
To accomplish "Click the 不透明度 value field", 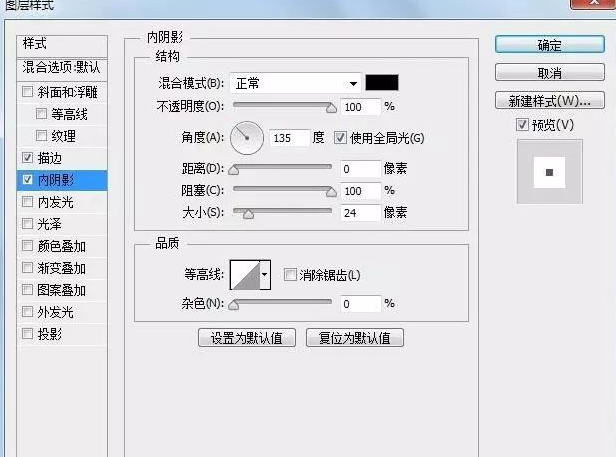I will point(361,107).
